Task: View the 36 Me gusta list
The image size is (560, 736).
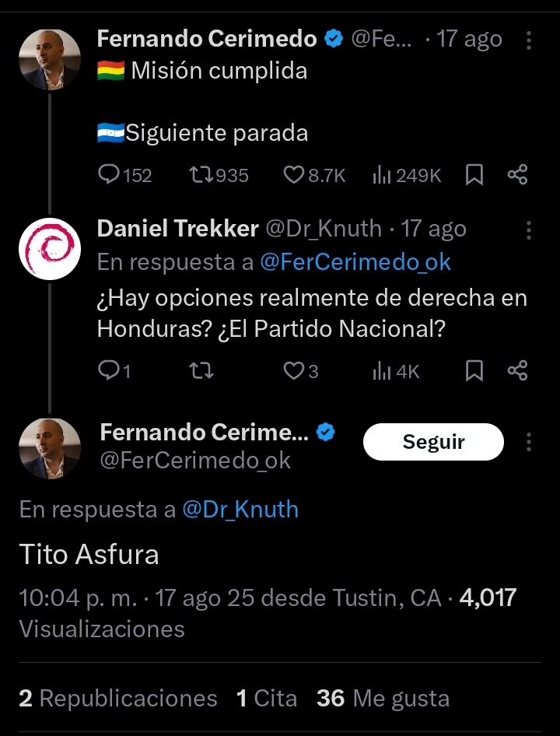Action: (383, 698)
